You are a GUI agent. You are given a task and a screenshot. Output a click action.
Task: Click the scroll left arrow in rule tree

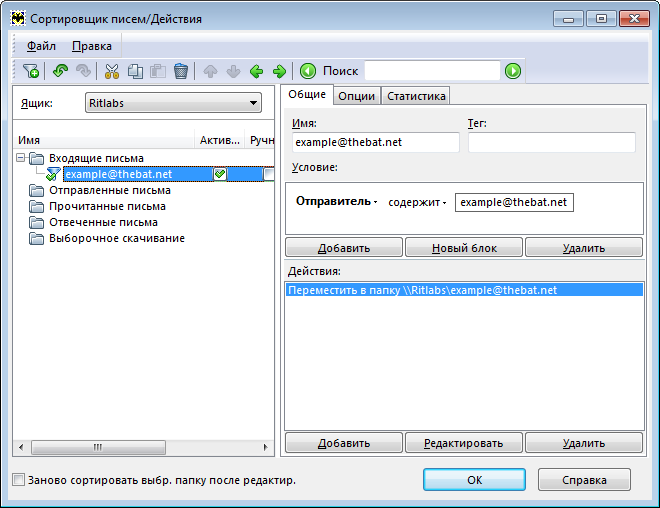[x=21, y=447]
